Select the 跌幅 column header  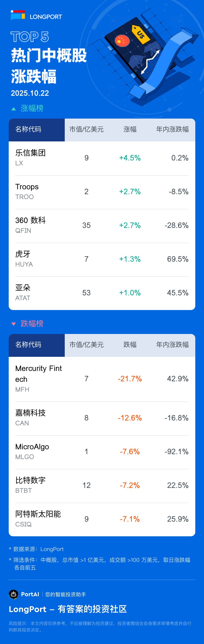click(130, 345)
